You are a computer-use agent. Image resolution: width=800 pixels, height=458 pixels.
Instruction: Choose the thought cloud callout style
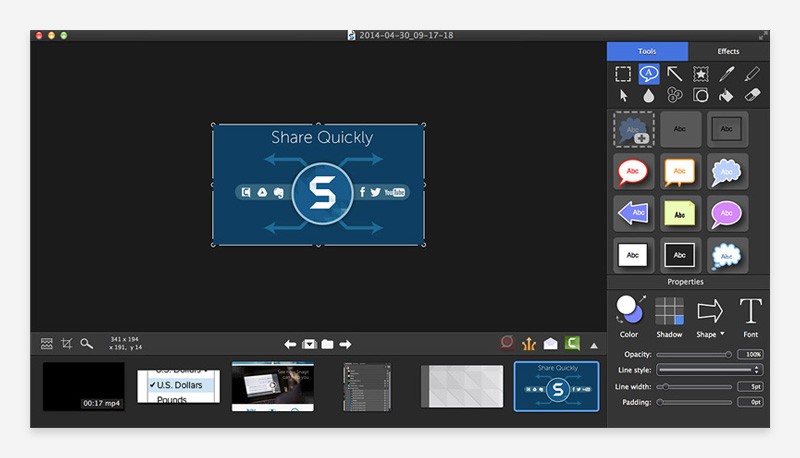pos(727,255)
